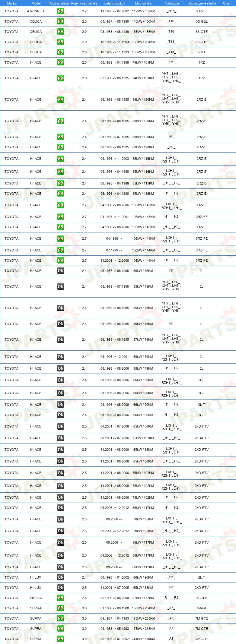Click the Rodzaj paliwa column header
This screenshot has width=236, height=644.
tap(59, 3)
